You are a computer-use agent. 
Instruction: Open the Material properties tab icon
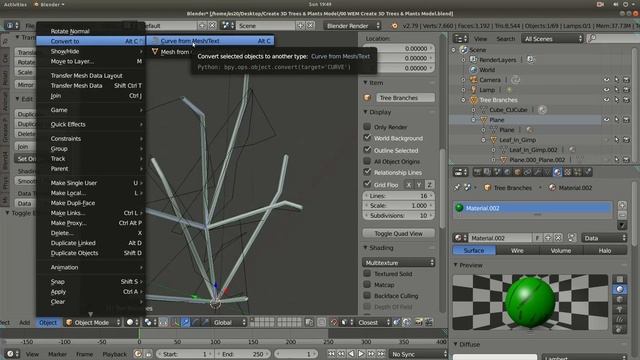tap(558, 172)
